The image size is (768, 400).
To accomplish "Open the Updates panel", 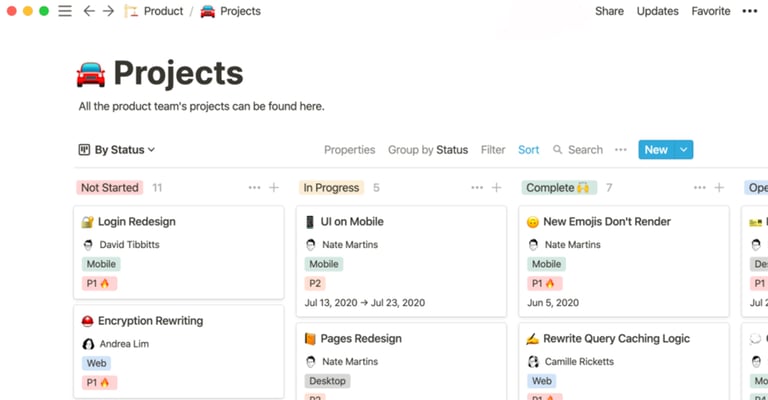I will click(x=657, y=11).
